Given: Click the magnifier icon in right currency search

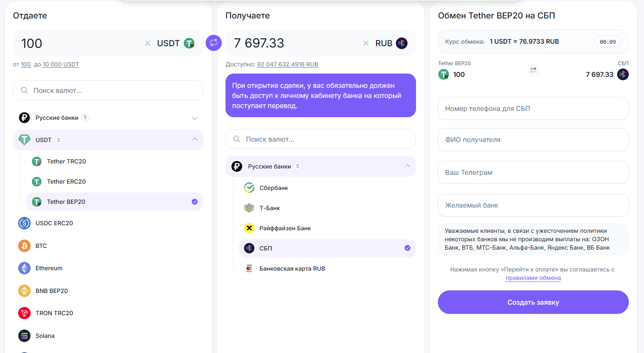Looking at the screenshot, I should point(237,139).
